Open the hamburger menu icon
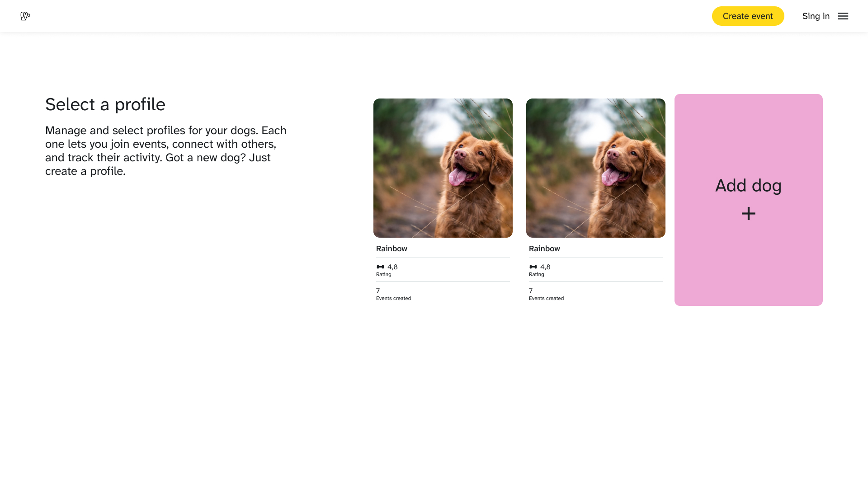 pyautogui.click(x=843, y=16)
